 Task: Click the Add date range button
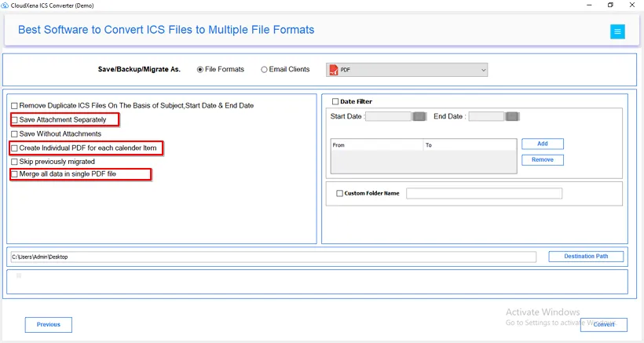[543, 144]
